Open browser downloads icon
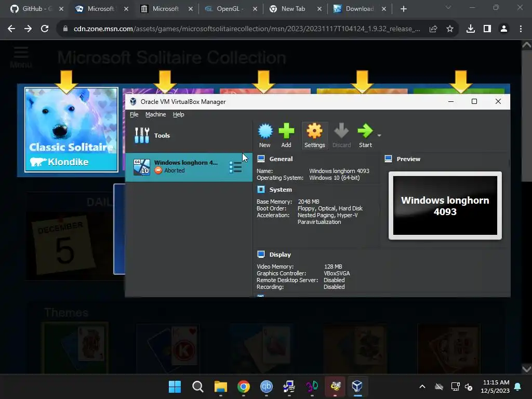Image resolution: width=532 pixels, height=399 pixels. (x=470, y=29)
